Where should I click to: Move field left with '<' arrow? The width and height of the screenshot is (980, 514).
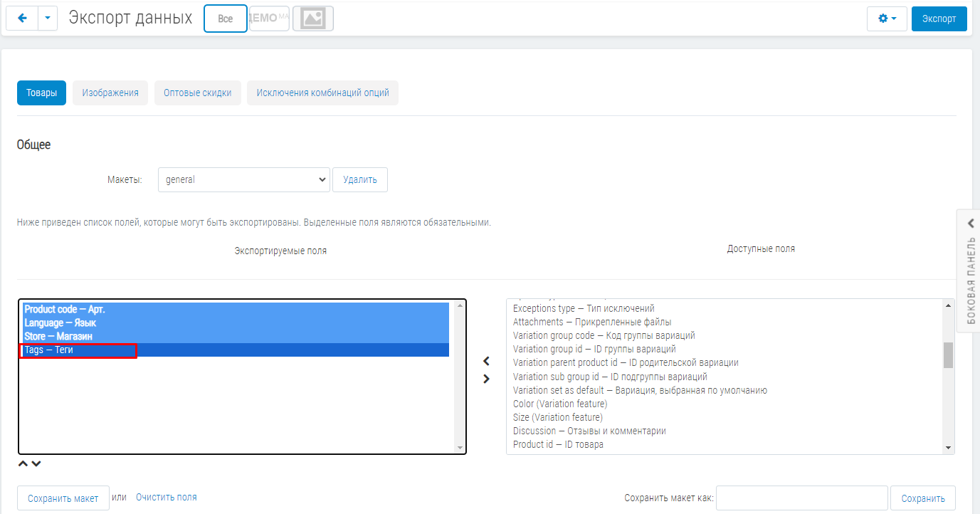(x=486, y=362)
